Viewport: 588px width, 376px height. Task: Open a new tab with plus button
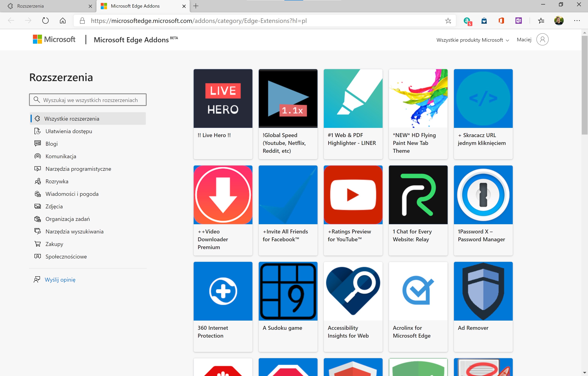pyautogui.click(x=196, y=6)
